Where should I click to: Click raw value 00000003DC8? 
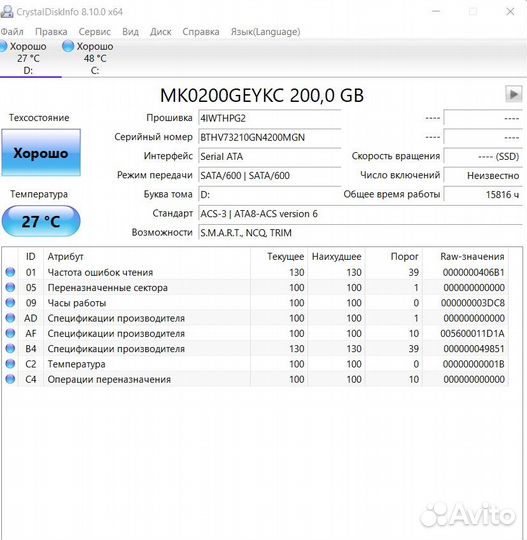(x=473, y=303)
